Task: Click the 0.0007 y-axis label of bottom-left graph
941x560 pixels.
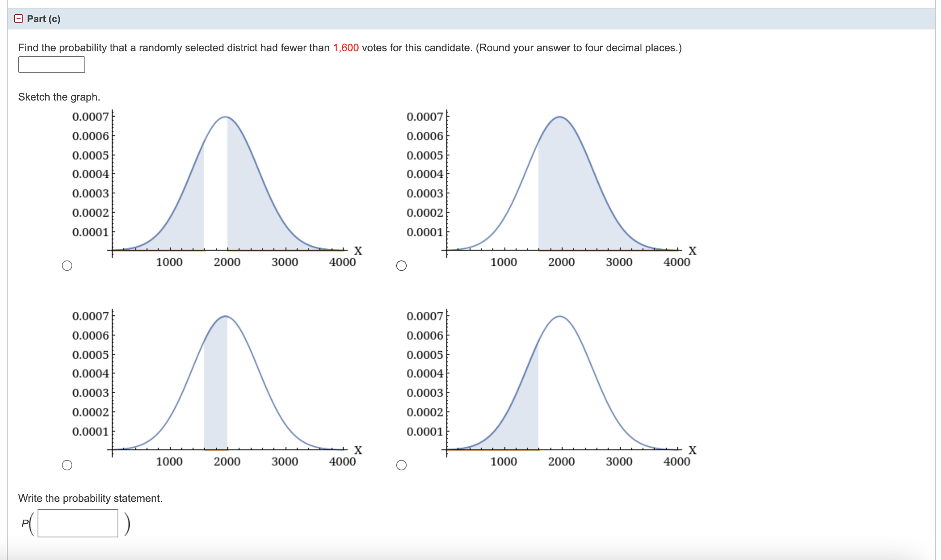Action: [x=90, y=316]
